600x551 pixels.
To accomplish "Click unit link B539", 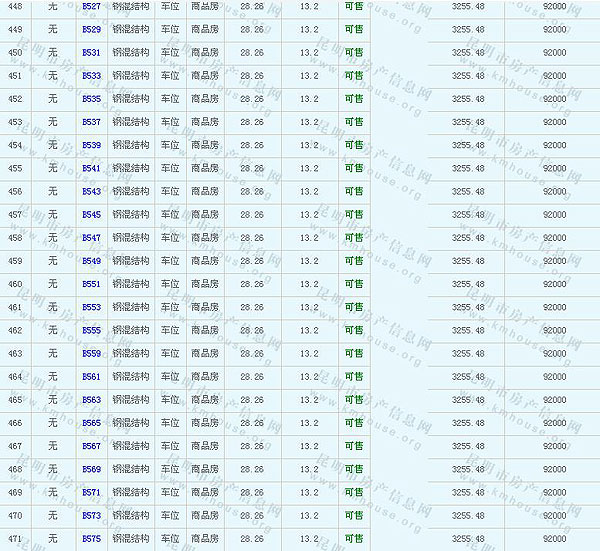I will point(91,145).
